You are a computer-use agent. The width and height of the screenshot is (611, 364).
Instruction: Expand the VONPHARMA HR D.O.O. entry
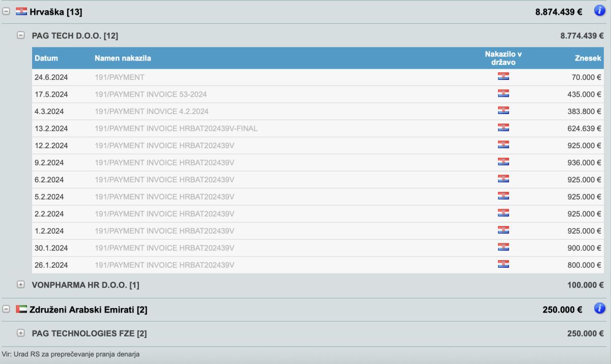21,285
